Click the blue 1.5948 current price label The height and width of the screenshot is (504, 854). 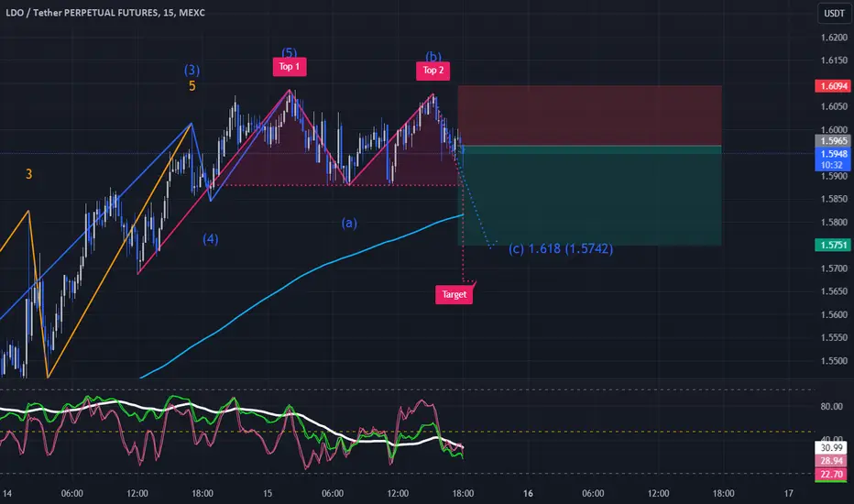pyautogui.click(x=833, y=154)
